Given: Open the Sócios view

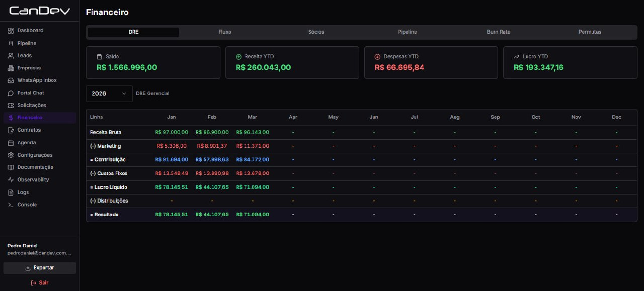Looking at the screenshot, I should click(x=316, y=32).
